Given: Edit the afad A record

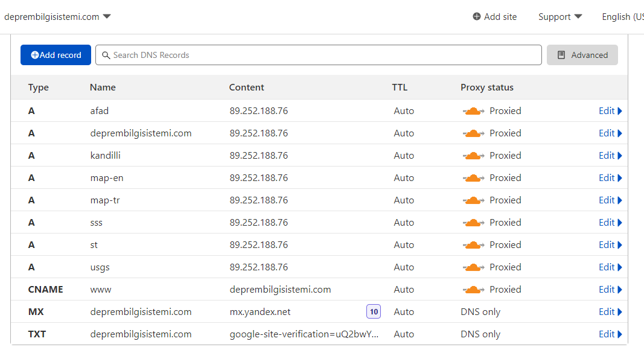Looking at the screenshot, I should coord(610,111).
